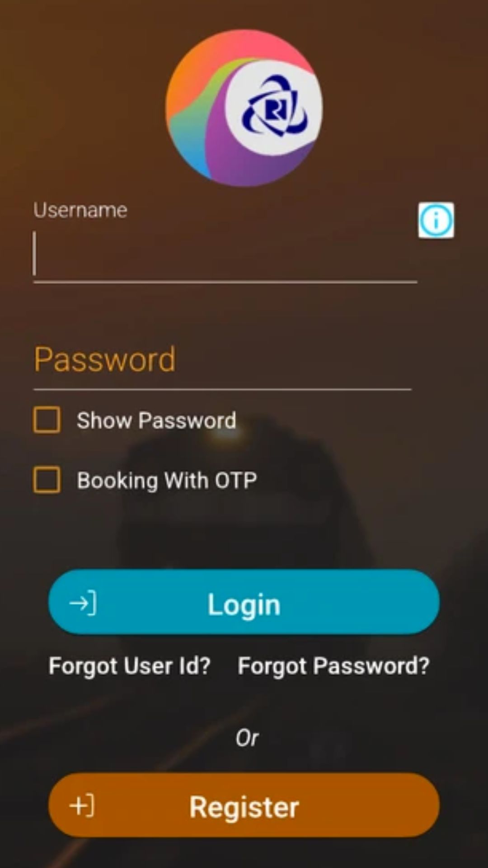Focus the Password input field

(x=222, y=360)
